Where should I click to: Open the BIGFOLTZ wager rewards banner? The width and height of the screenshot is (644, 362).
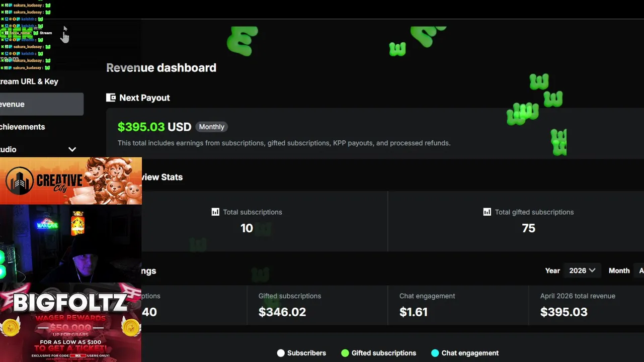point(70,322)
